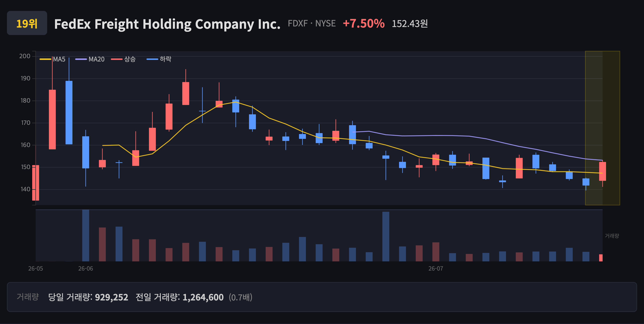The height and width of the screenshot is (324, 644).
Task: Click the (0.7배) volume ratio text
Action: pyautogui.click(x=241, y=297)
